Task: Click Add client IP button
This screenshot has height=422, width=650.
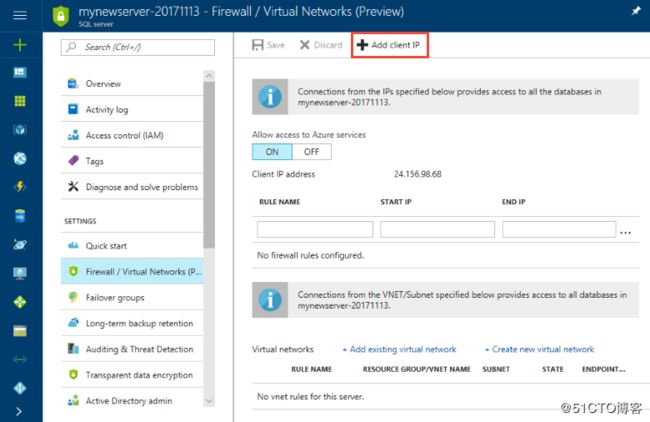Action: pyautogui.click(x=390, y=45)
